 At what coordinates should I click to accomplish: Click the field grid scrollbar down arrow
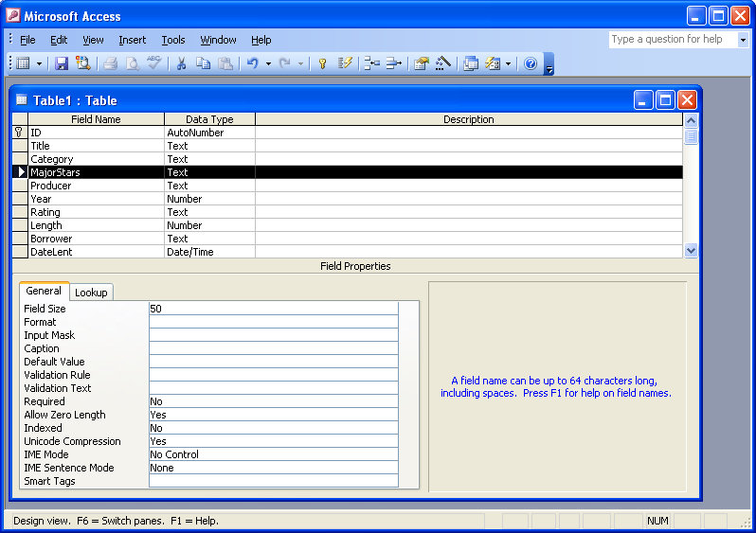coord(691,251)
